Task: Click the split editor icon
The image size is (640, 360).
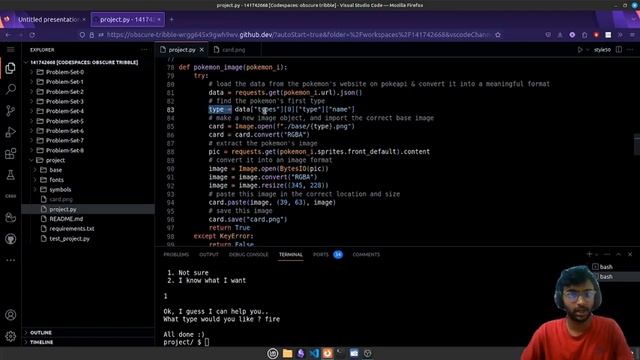Action: (x=619, y=50)
